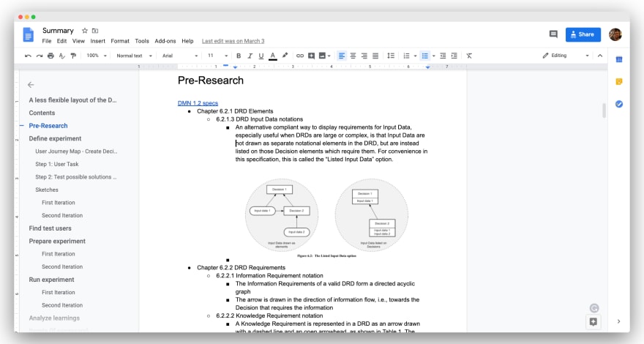The width and height of the screenshot is (644, 344).
Task: Insert a link from the toolbar
Action: 300,56
